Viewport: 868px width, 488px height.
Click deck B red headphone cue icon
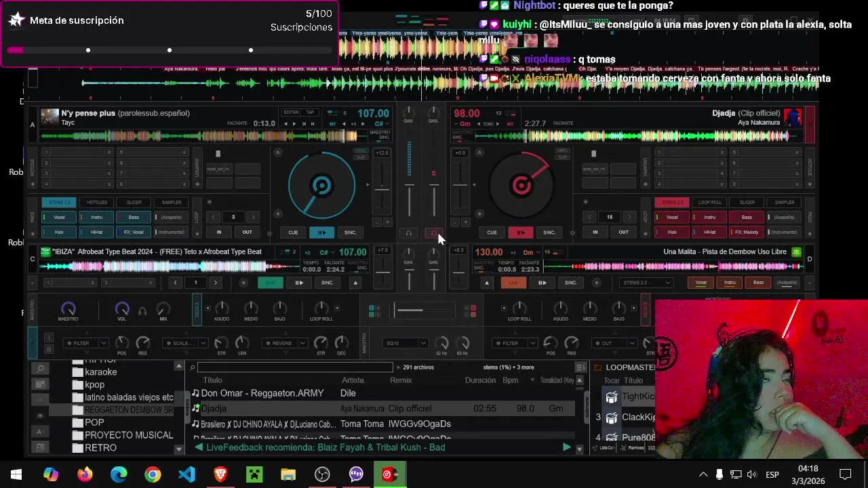point(433,233)
